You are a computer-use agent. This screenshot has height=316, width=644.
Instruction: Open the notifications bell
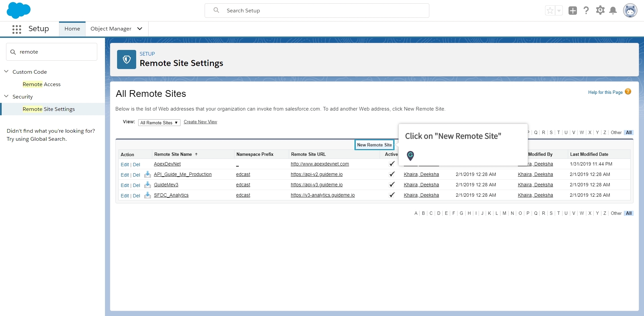pyautogui.click(x=613, y=10)
